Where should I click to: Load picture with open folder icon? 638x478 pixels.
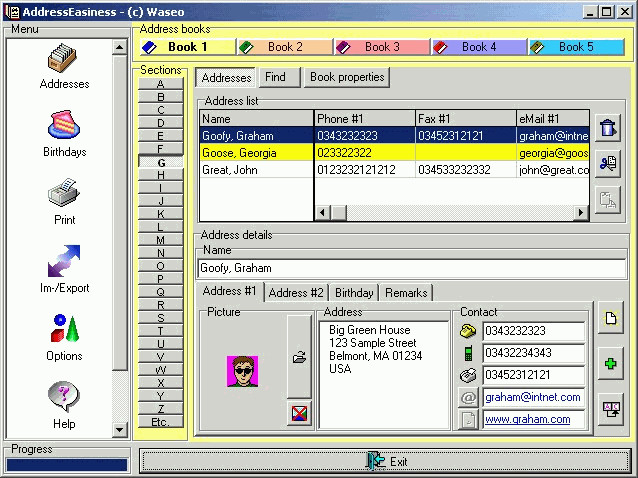point(299,357)
